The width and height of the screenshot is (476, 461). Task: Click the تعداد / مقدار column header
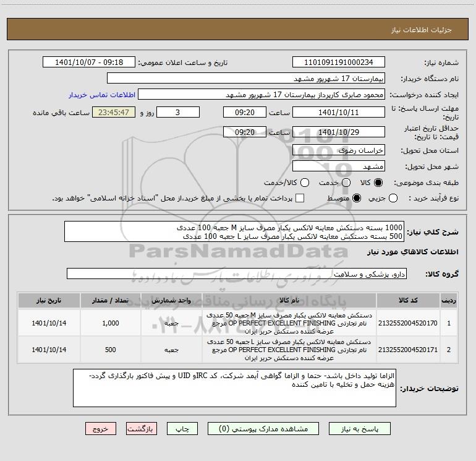point(110,300)
